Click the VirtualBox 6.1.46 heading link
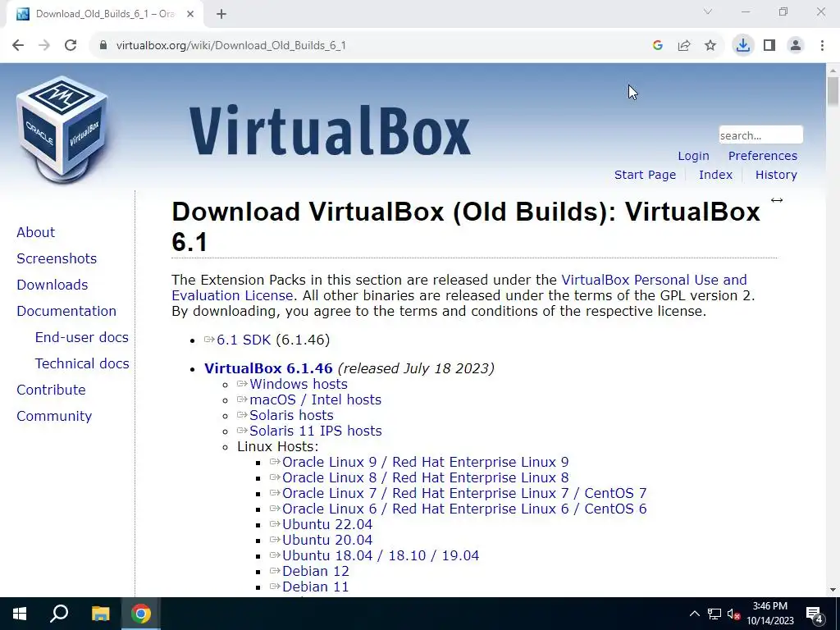 [x=268, y=368]
